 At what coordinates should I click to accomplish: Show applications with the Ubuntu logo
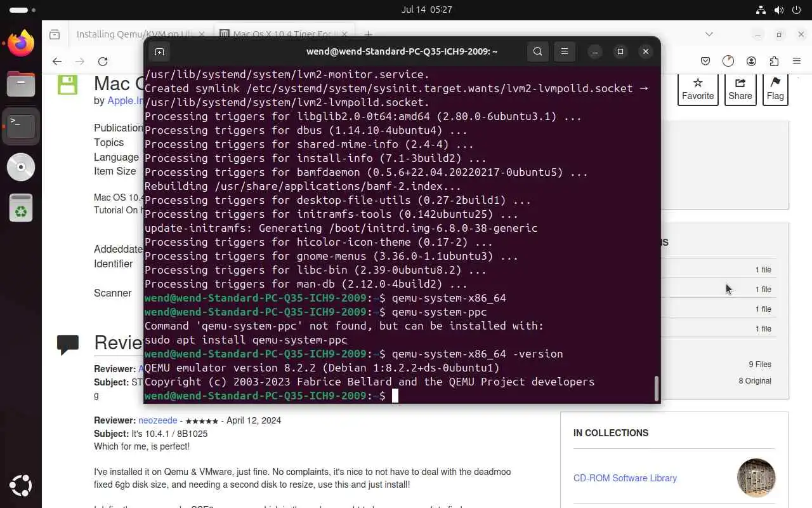[x=21, y=486]
